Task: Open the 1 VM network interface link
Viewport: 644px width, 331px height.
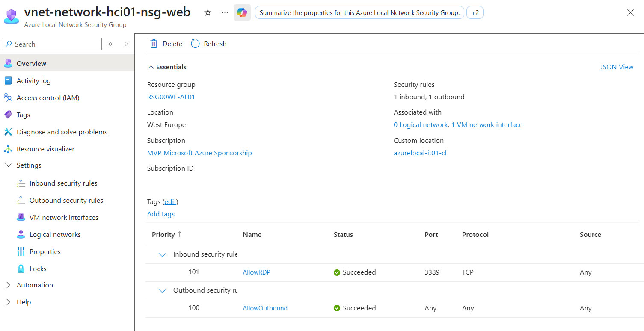Action: click(x=487, y=125)
